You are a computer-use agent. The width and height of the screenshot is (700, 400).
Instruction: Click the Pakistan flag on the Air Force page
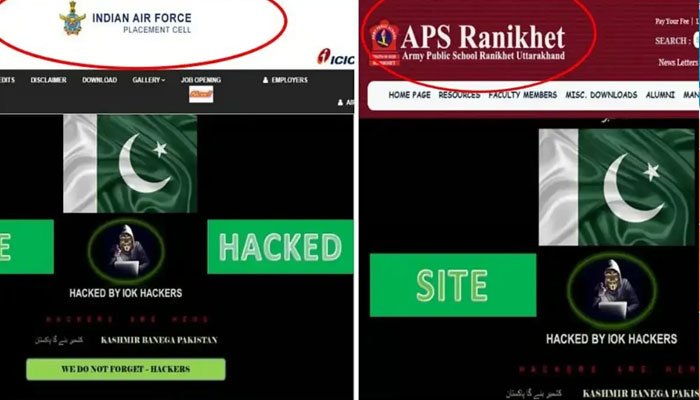coord(130,163)
